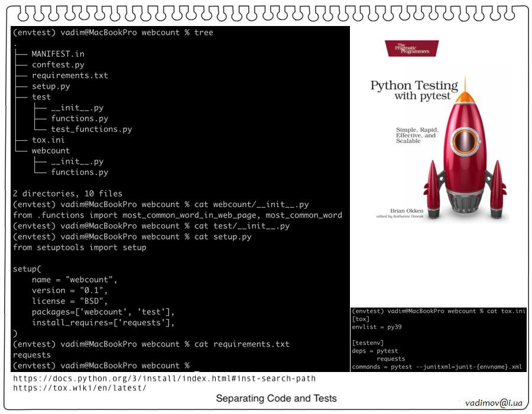Click the 'Separating Code and Tests' slide title
Screen dimensions: 532x414
pyautogui.click(x=276, y=399)
